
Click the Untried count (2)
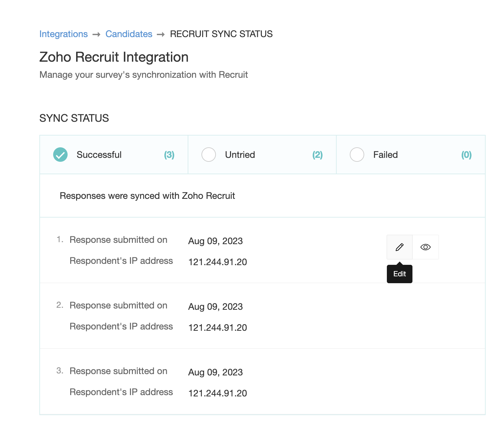(x=317, y=155)
